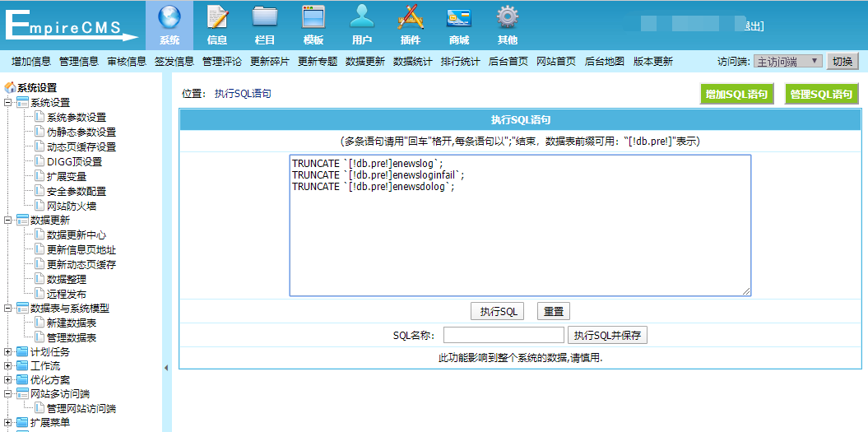Open 安全参数配置 in the sidebar
This screenshot has width=868, height=432.
(77, 191)
